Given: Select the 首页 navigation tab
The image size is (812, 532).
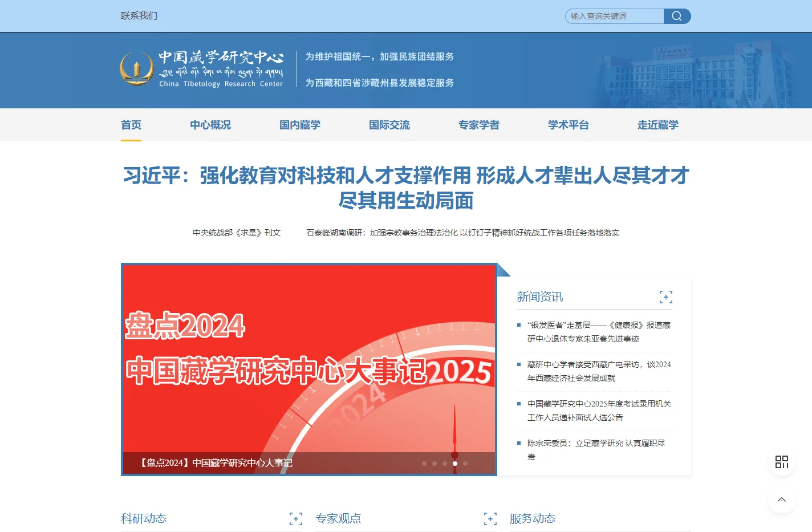Looking at the screenshot, I should (x=131, y=125).
